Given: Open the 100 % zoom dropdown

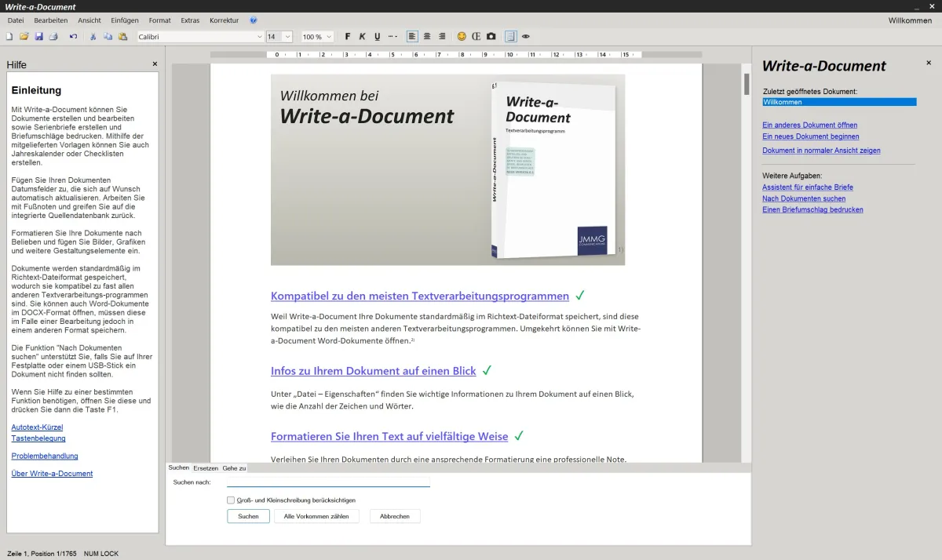Looking at the screenshot, I should coord(328,37).
